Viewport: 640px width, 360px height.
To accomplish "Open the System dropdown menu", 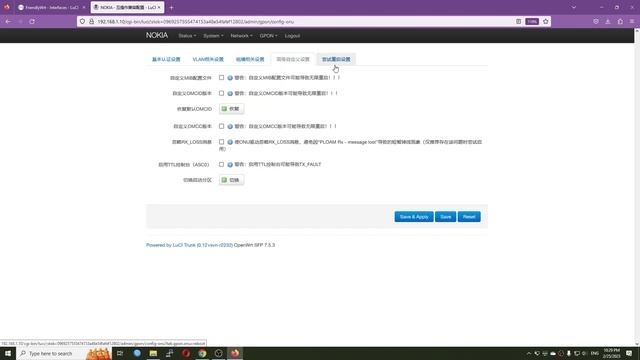I will coord(213,36).
